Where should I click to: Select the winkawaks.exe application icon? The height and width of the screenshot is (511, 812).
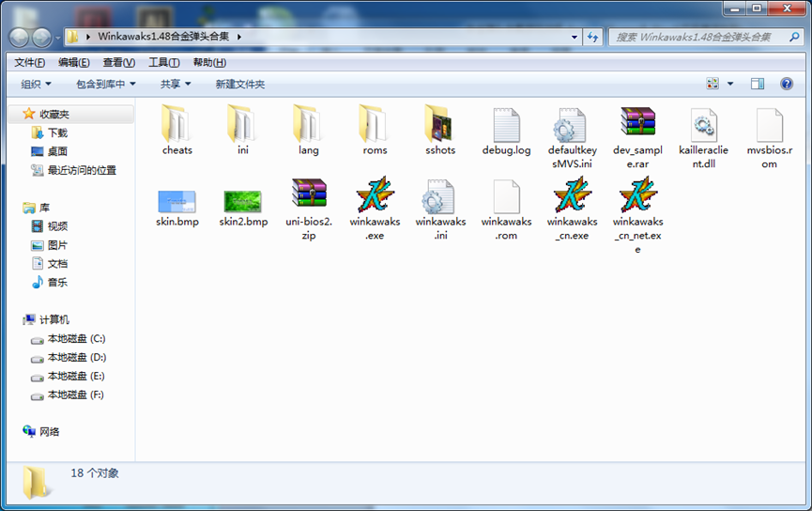(375, 194)
